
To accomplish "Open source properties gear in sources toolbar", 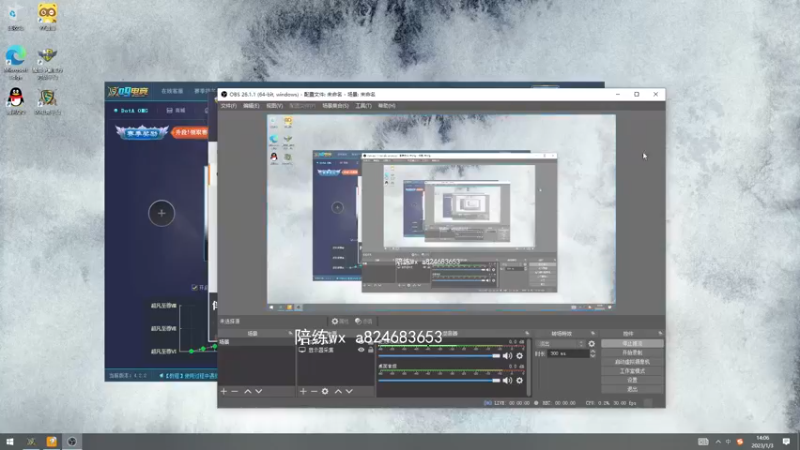I will 325,391.
